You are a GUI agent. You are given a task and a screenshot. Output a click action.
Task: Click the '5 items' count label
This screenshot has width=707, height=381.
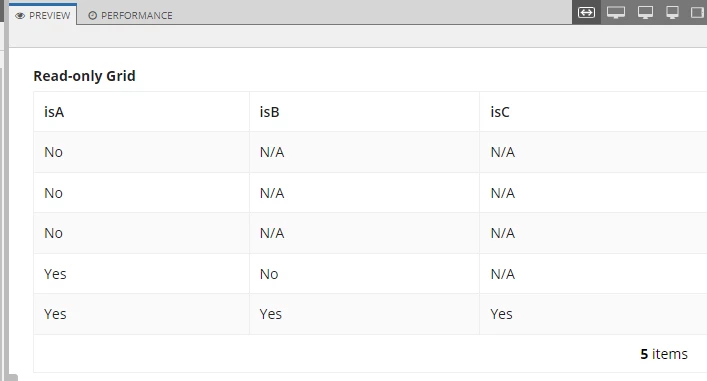coord(664,354)
